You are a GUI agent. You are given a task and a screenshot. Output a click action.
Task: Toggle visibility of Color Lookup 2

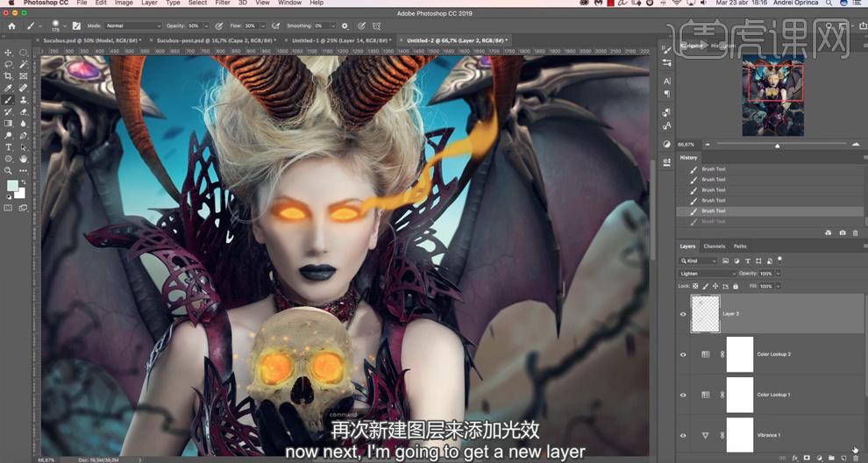pos(683,354)
